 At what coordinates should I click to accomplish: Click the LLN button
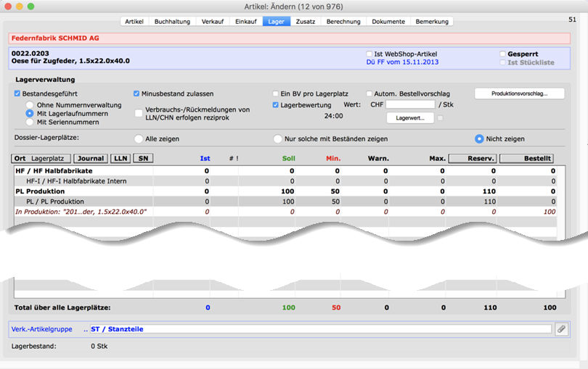[x=121, y=158]
